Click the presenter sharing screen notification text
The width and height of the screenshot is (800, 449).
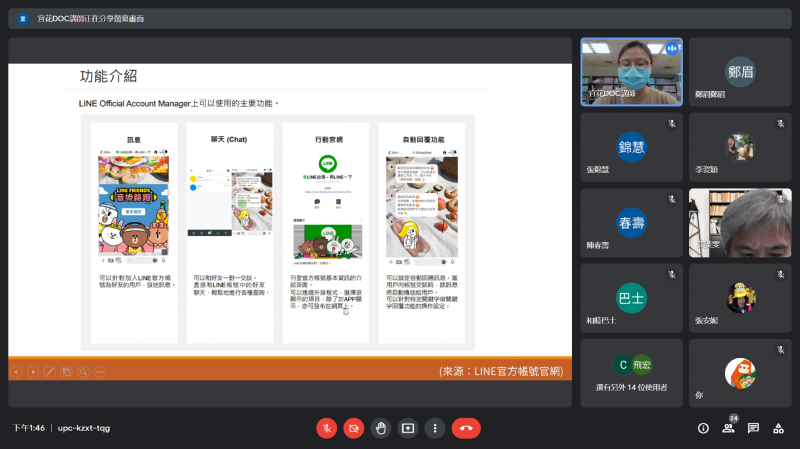point(90,19)
